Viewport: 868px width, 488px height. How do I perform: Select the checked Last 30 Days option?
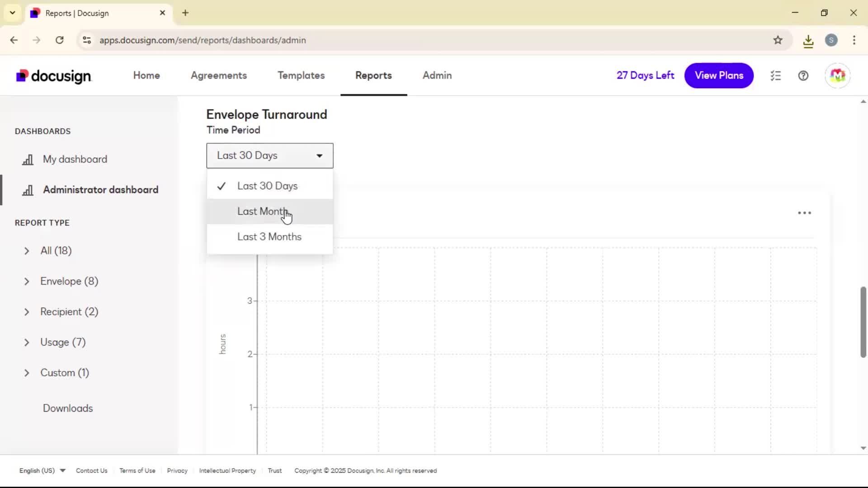pyautogui.click(x=267, y=186)
